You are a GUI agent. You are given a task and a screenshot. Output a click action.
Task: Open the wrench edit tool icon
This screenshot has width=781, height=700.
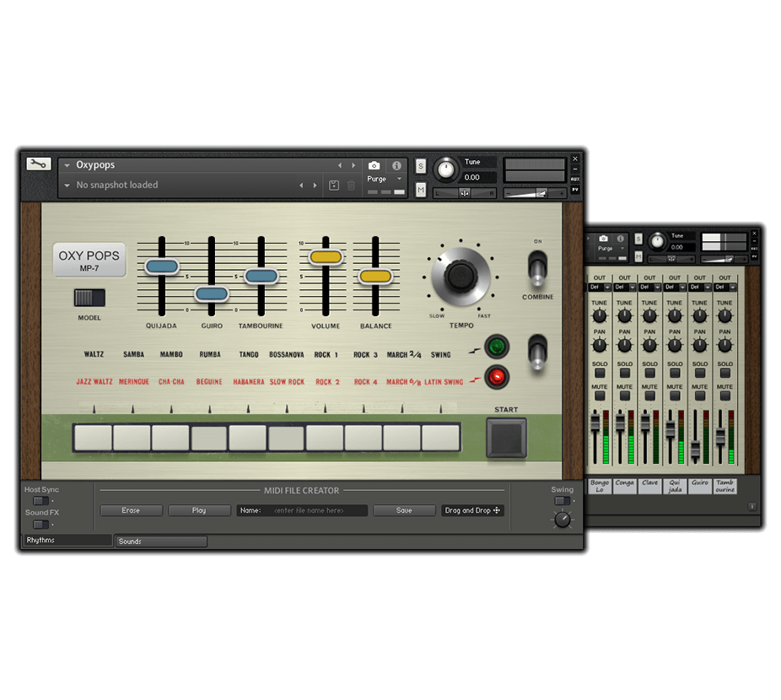pos(38,164)
